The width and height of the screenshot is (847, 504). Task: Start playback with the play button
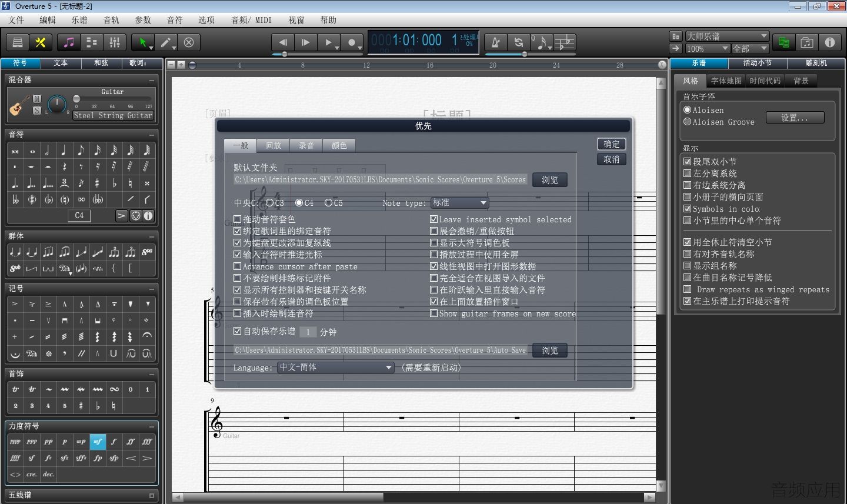click(x=329, y=42)
